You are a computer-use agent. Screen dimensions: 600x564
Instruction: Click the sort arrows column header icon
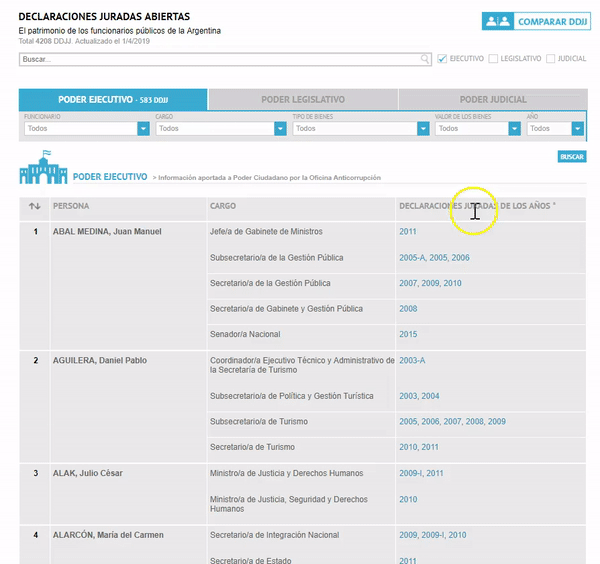[34, 206]
